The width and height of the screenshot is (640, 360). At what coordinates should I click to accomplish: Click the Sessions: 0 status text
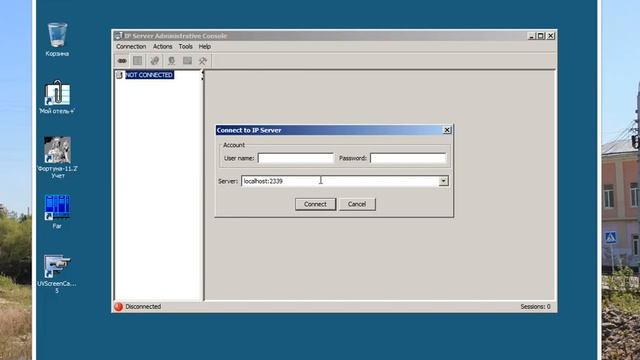535,307
